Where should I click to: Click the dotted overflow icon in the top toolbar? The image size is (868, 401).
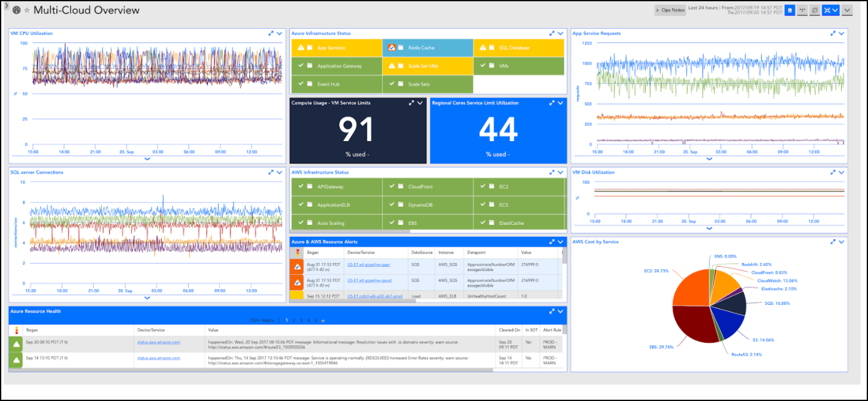(802, 10)
